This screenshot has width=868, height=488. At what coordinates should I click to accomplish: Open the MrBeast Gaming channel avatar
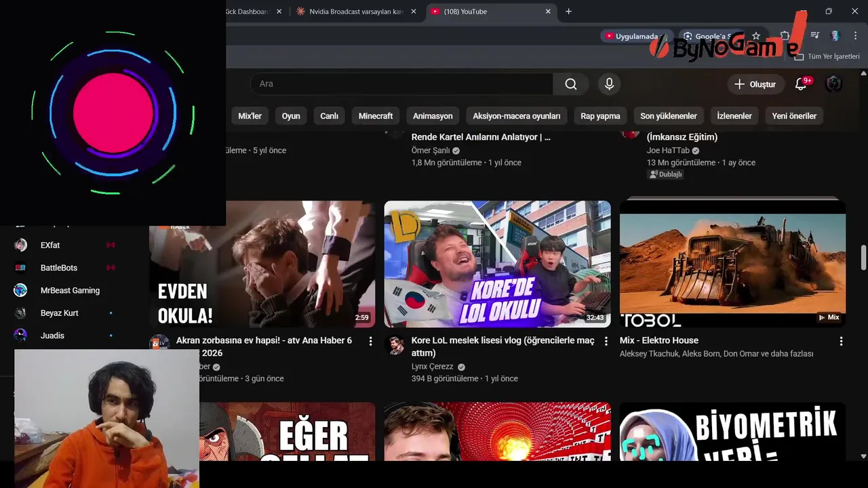(x=20, y=290)
